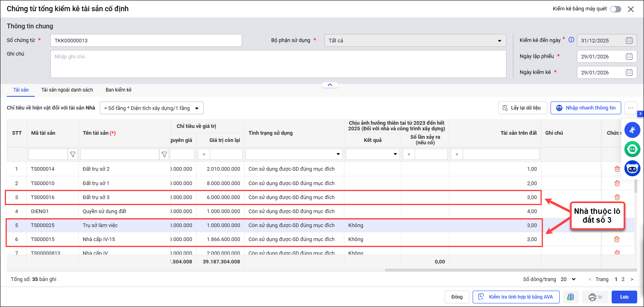Image resolution: width=644 pixels, height=307 pixels.
Task: Click the Lưu button
Action: pos(624,297)
